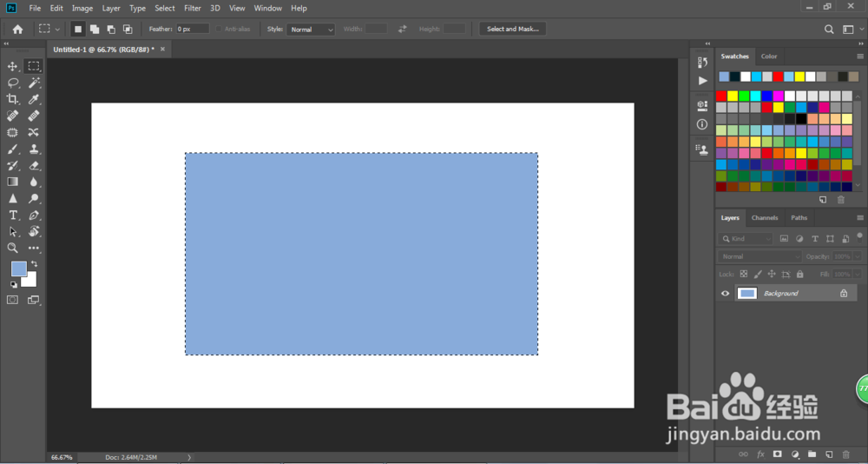
Task: Open the Search magnifier icon
Action: tap(829, 30)
